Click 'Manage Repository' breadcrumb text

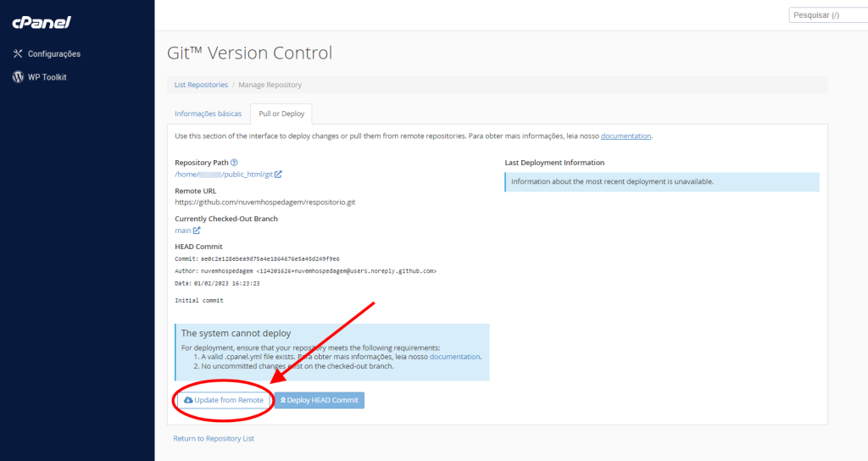(270, 85)
